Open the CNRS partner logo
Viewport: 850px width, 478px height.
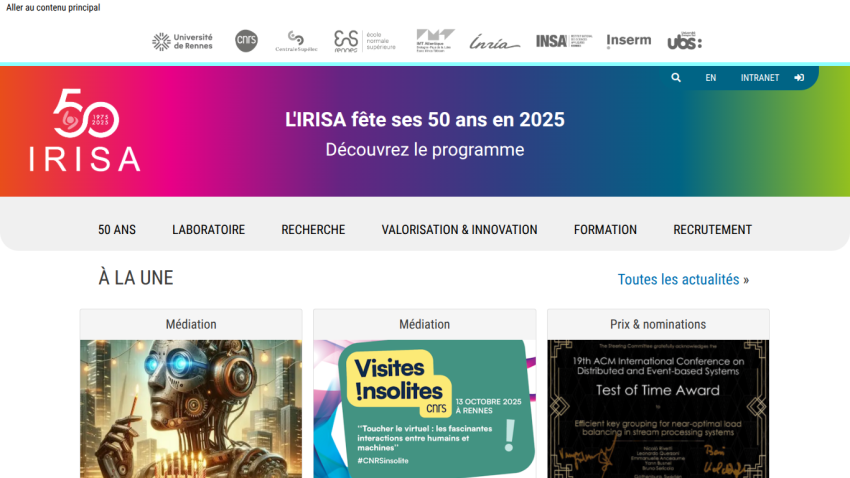pos(246,41)
